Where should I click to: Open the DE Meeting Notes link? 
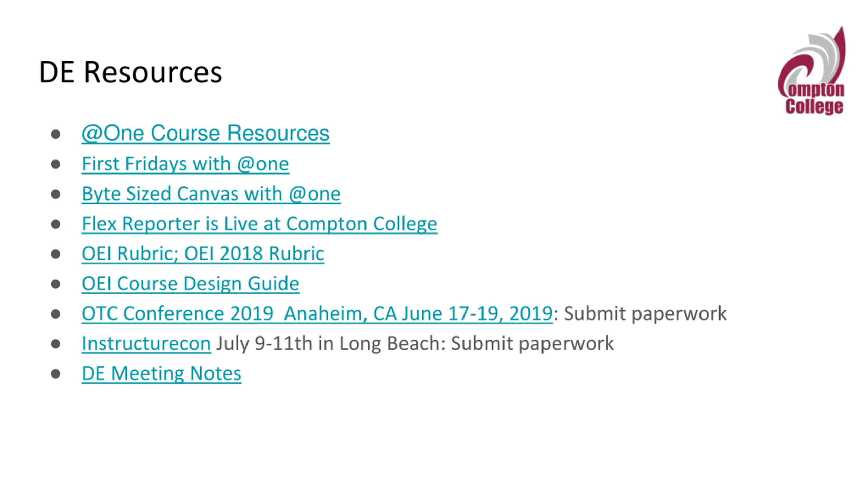161,373
